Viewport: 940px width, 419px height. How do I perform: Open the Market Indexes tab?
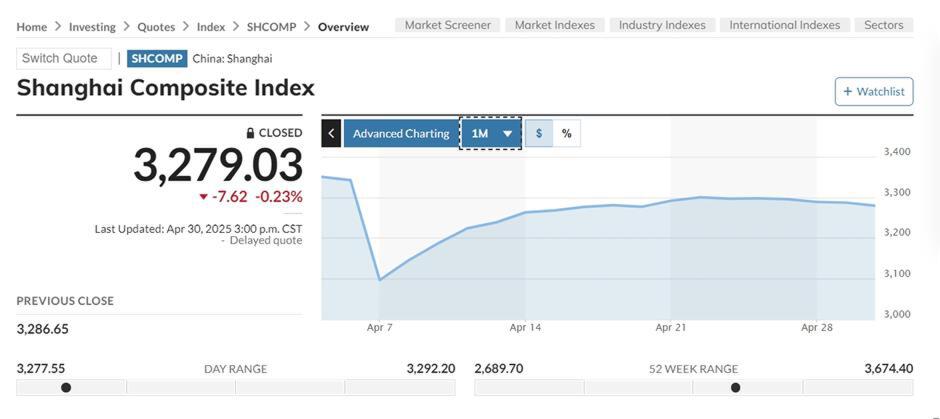point(554,25)
